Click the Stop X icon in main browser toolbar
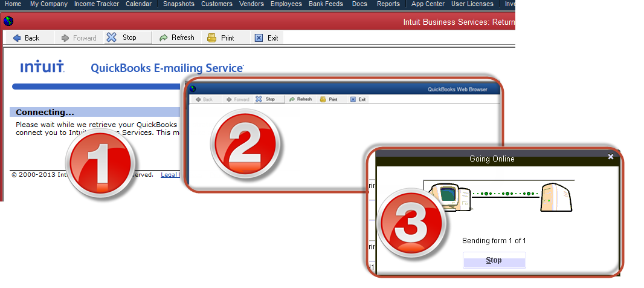The height and width of the screenshot is (288, 644). point(111,38)
